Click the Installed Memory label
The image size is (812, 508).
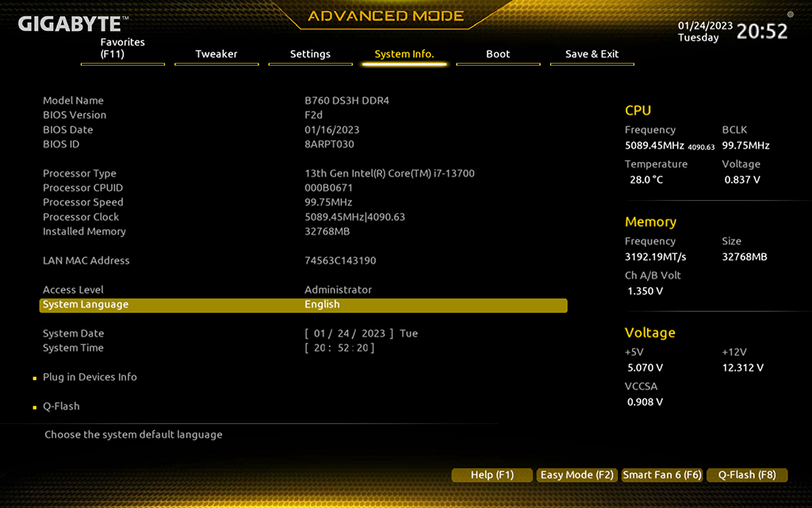click(x=84, y=231)
